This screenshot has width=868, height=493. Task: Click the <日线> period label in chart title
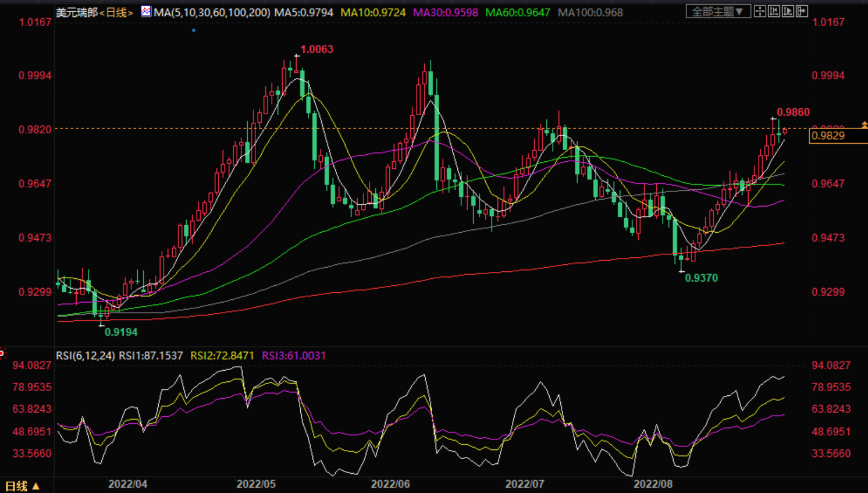(116, 12)
